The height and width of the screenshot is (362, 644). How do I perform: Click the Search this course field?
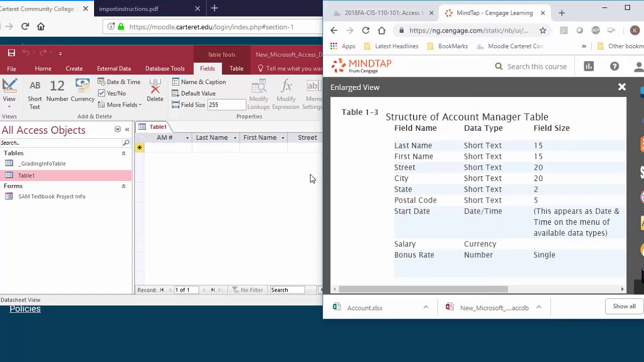[537, 66]
